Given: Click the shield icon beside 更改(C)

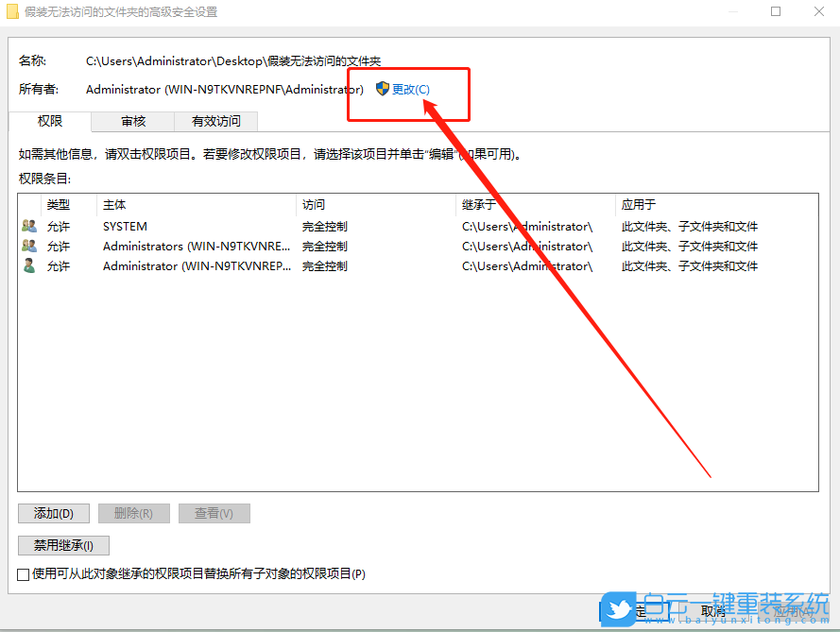Looking at the screenshot, I should tap(381, 89).
